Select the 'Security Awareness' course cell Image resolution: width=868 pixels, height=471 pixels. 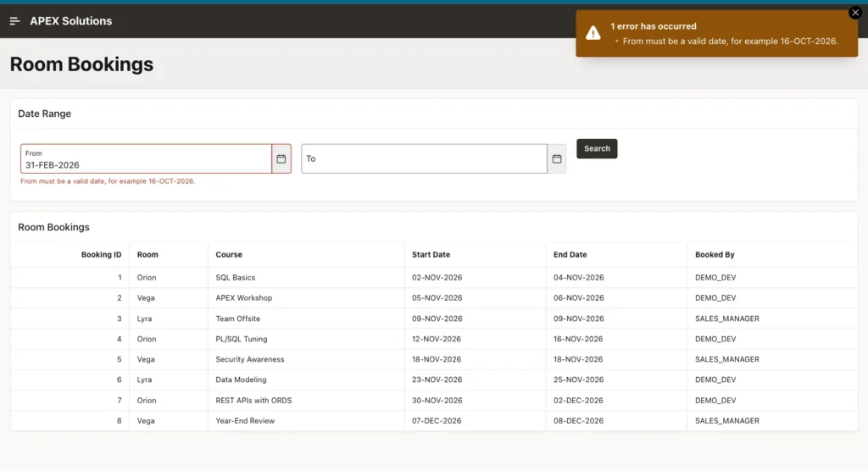click(250, 359)
